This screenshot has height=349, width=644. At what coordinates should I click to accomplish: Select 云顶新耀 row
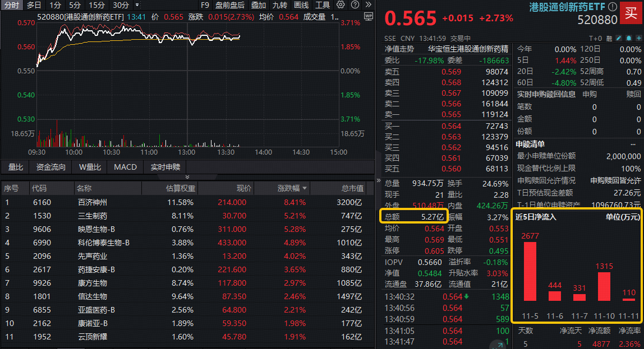point(187,337)
